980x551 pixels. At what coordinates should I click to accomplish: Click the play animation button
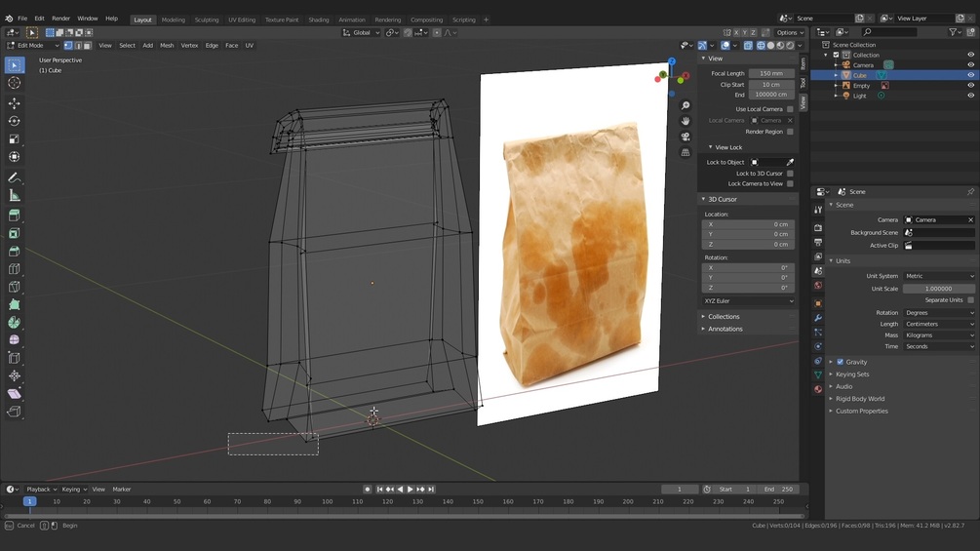410,490
